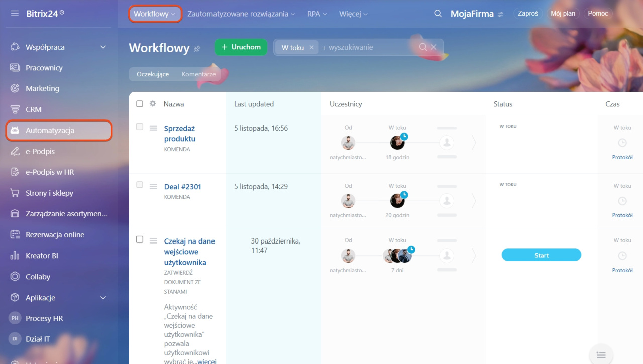Open the Zautomatyzowane rozwiązania dropdown
The height and width of the screenshot is (364, 643).
[x=241, y=14]
